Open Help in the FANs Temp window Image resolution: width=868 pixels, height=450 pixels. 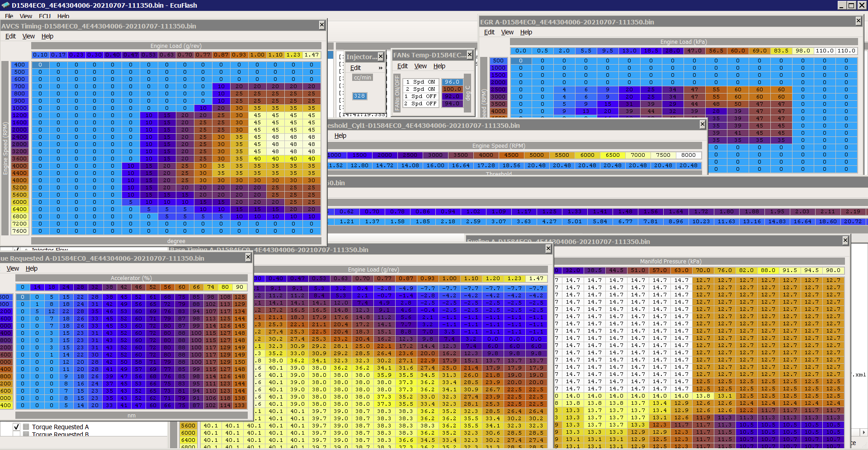439,66
